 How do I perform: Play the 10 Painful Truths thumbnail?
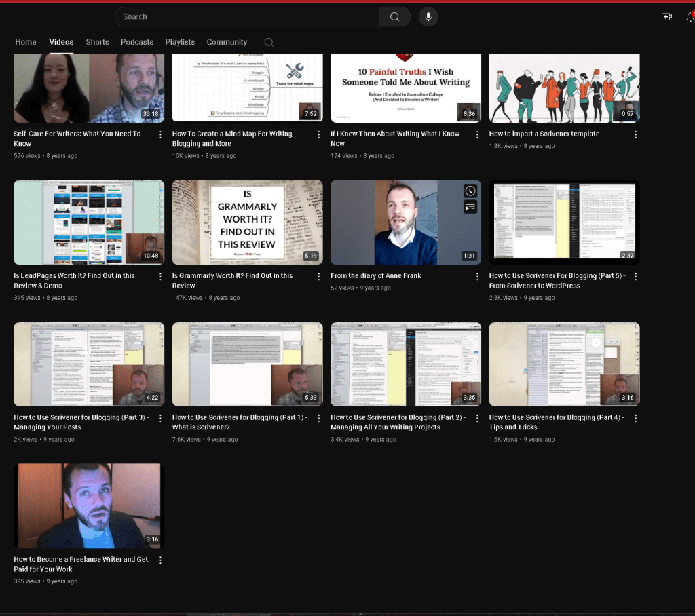tap(406, 88)
